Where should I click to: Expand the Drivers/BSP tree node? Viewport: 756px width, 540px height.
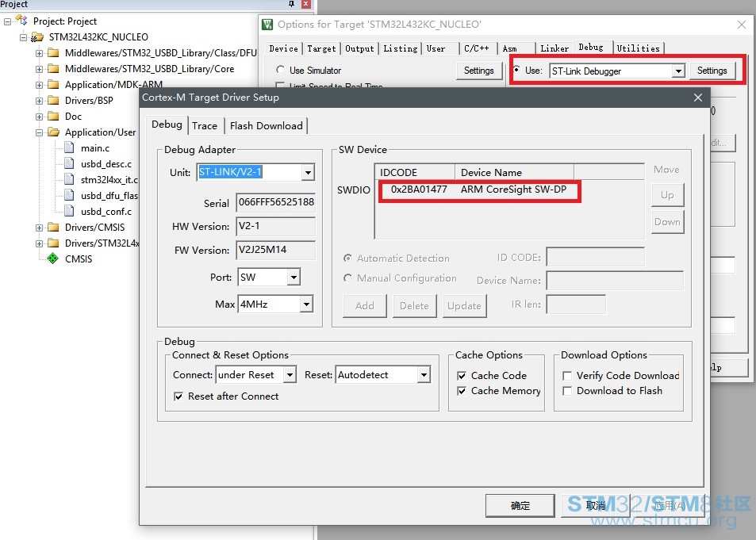(39, 101)
